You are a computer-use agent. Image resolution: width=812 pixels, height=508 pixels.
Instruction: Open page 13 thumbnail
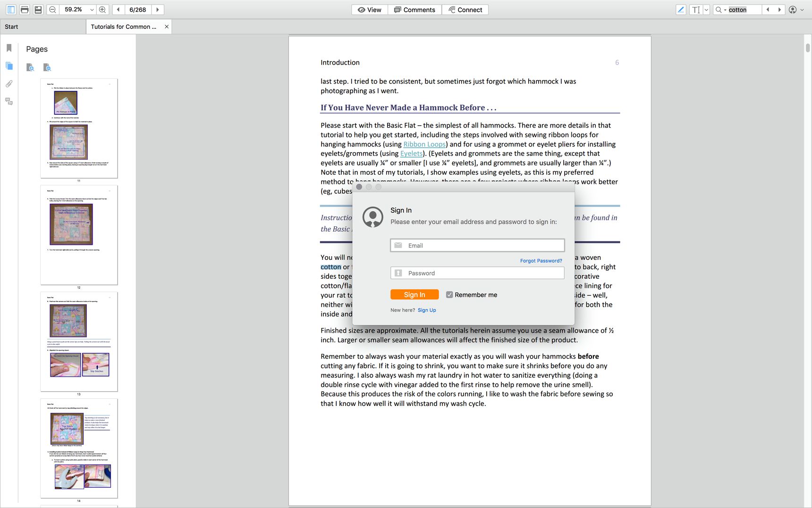[x=79, y=342]
